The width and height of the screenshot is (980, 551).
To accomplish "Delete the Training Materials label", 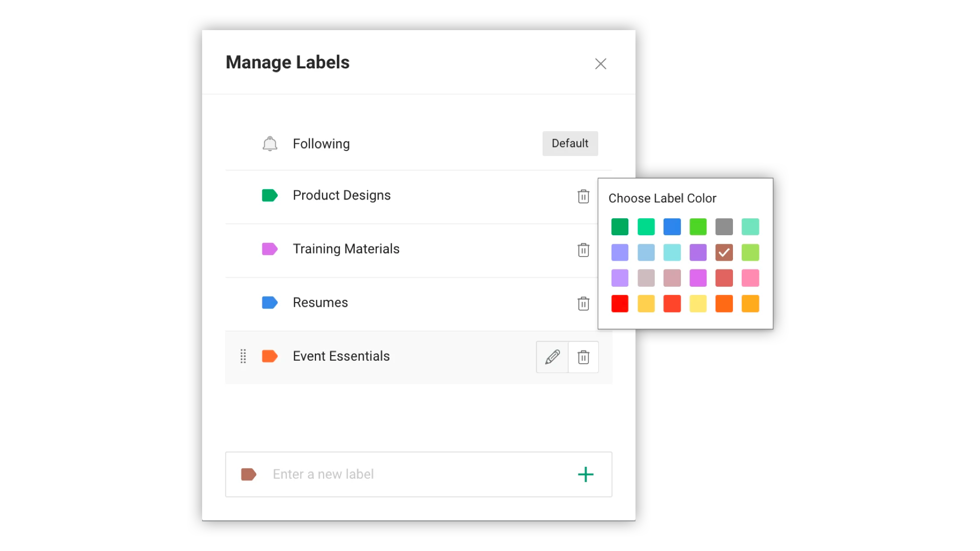I will coord(583,250).
